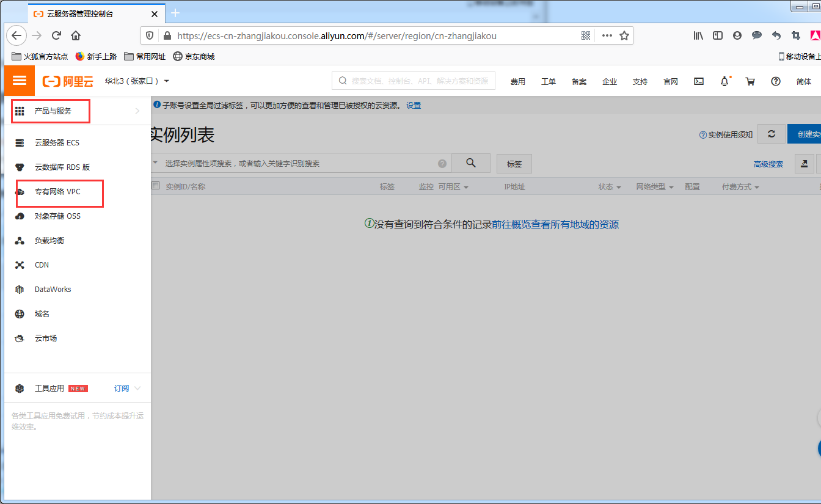Click the refresh instance list button
The height and width of the screenshot is (504, 821).
(x=772, y=134)
